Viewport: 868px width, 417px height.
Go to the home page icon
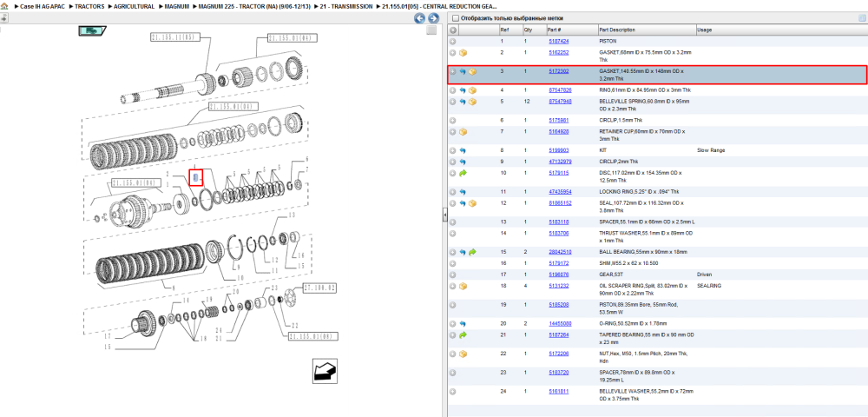pos(5,5)
